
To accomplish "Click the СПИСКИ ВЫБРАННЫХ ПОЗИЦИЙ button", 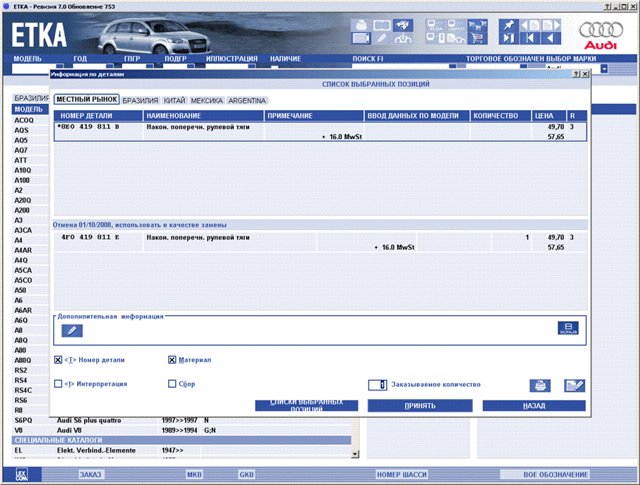I will point(307,405).
